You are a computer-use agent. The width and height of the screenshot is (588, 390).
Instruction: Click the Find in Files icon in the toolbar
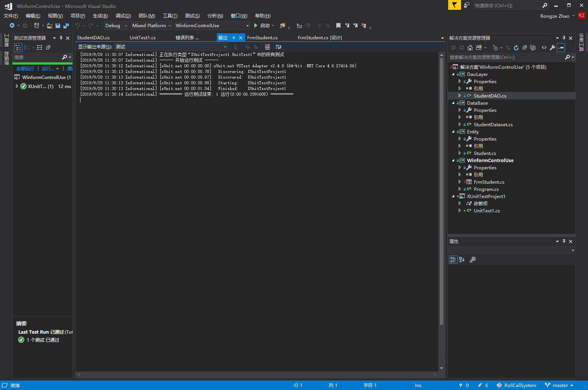click(x=282, y=26)
